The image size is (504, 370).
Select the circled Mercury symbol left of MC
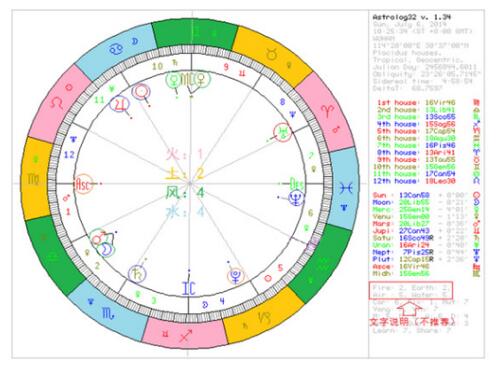[173, 79]
